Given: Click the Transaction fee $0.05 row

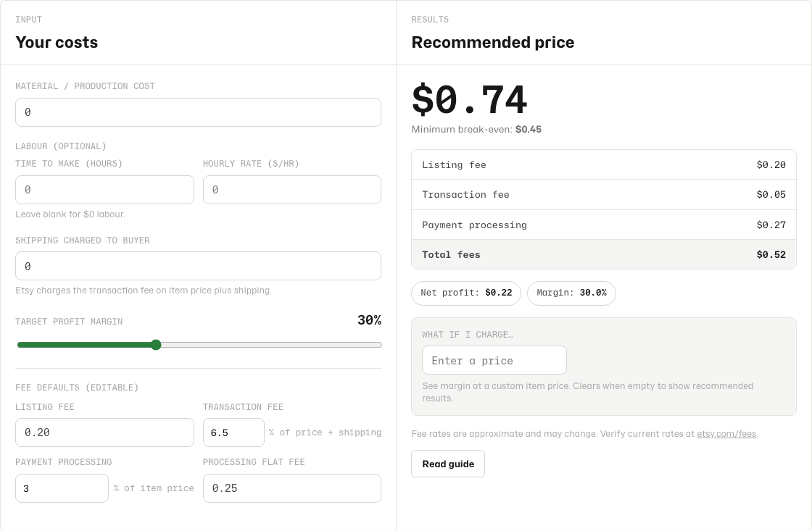Looking at the screenshot, I should [x=604, y=195].
